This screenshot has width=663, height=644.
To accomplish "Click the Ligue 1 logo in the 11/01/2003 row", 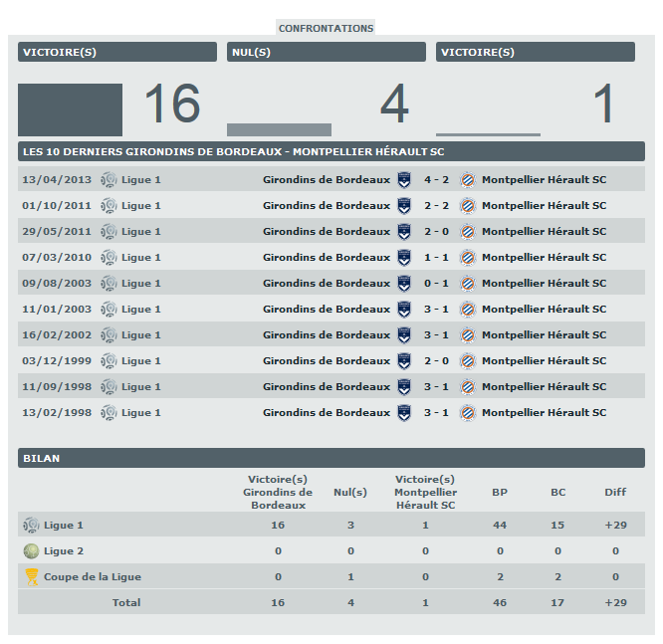I will 109,310.
